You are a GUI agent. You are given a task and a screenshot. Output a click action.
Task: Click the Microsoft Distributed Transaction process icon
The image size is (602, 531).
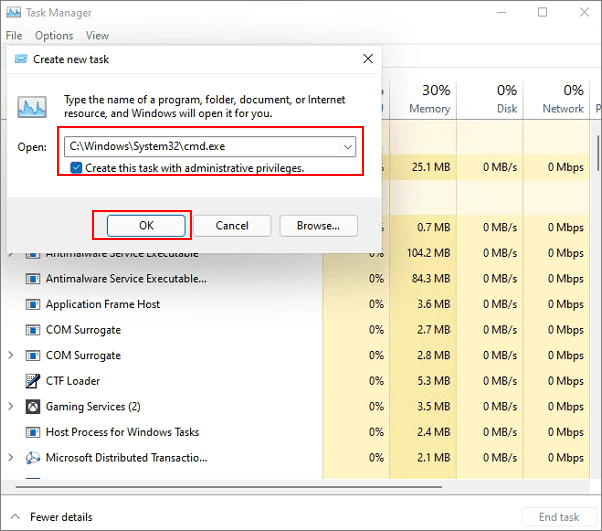click(31, 458)
